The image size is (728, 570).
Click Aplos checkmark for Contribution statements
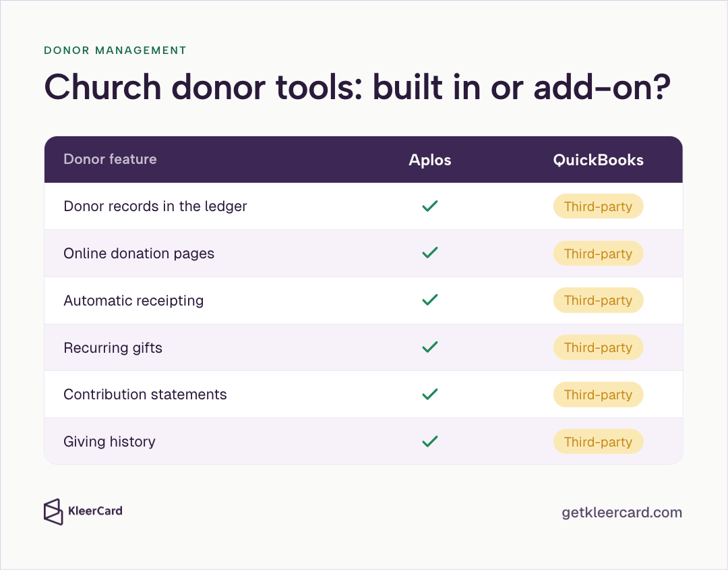point(430,394)
